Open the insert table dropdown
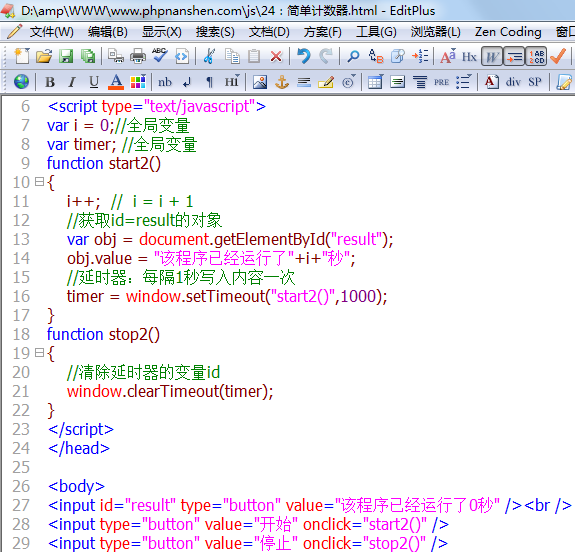575x552 pixels. [x=376, y=82]
